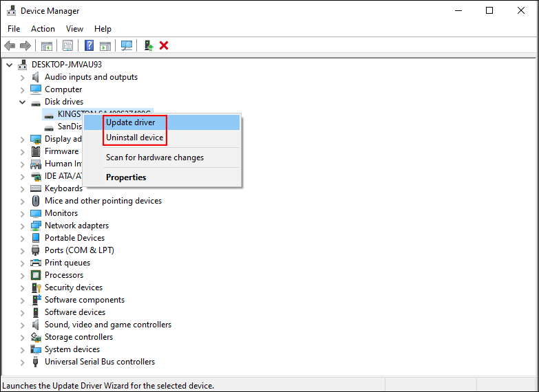This screenshot has width=539, height=392.
Task: Click the Network adapters icon
Action: coord(36,226)
